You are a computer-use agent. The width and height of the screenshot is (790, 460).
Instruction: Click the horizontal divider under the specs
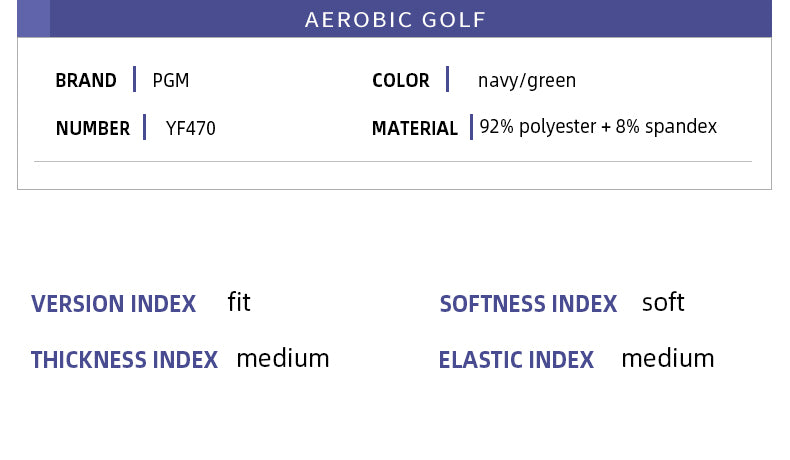[393, 162]
